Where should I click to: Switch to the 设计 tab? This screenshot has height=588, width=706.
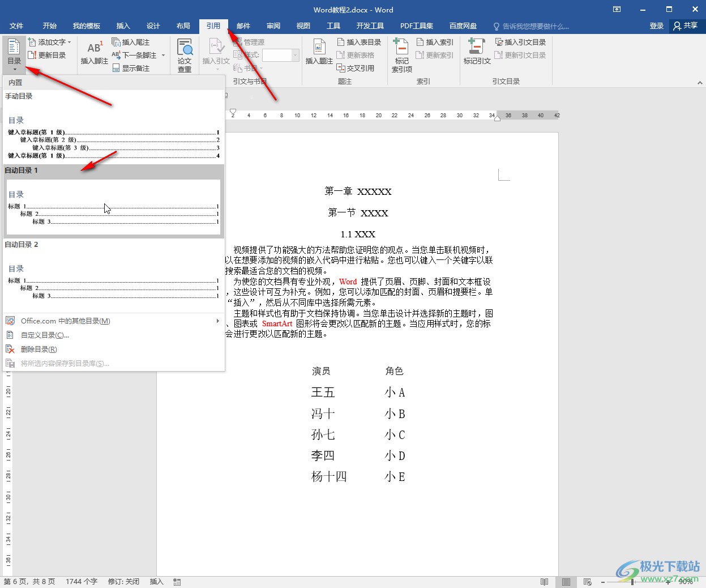[153, 26]
